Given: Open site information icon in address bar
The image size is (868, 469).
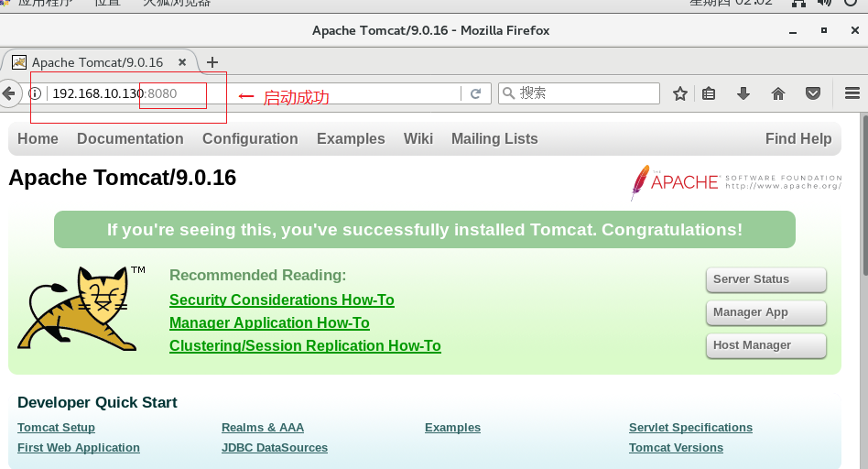Looking at the screenshot, I should click(x=35, y=93).
